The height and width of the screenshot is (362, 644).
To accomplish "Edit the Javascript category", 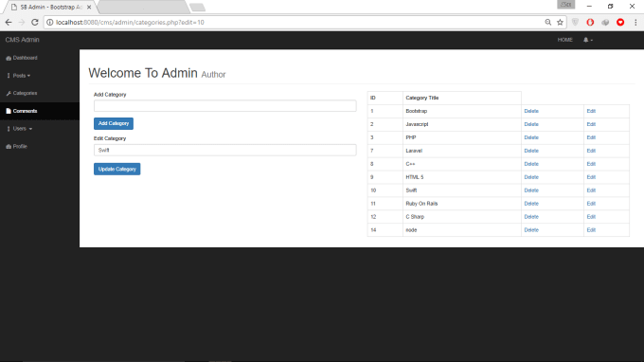I will tap(591, 124).
